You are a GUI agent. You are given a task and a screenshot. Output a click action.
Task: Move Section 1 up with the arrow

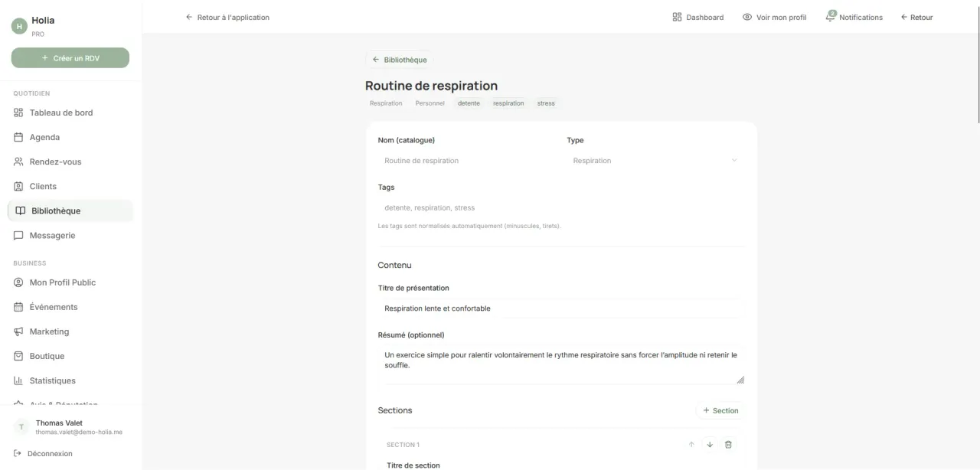click(x=691, y=445)
